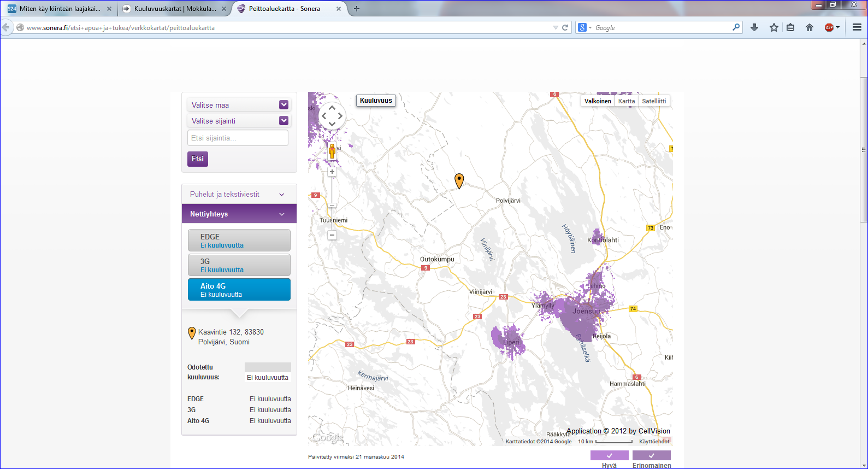Select the EDGE coverage layer
The width and height of the screenshot is (868, 469).
(239, 241)
